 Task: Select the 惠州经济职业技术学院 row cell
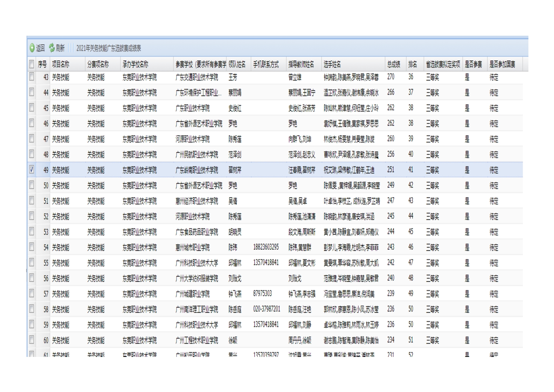197,201
